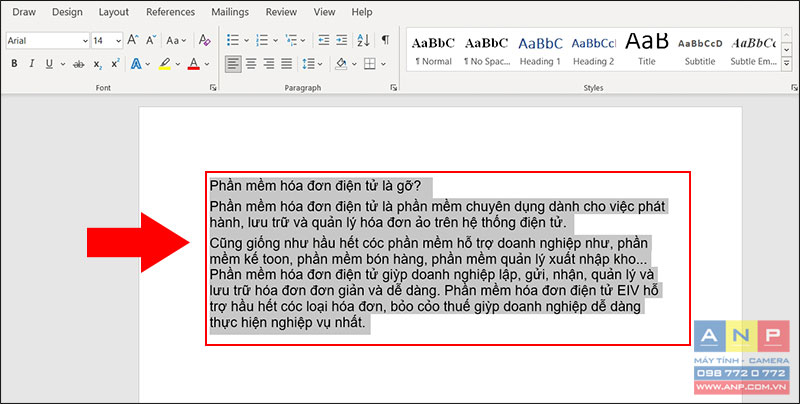Apply the No Spacing style
The image size is (800, 404).
(487, 50)
